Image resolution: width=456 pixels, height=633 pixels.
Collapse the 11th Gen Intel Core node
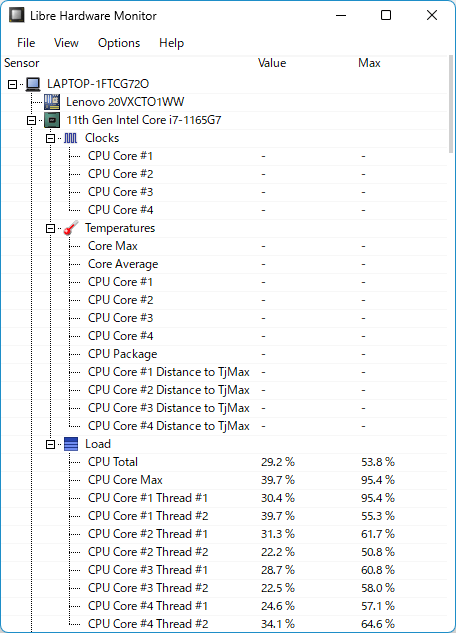[x=31, y=120]
